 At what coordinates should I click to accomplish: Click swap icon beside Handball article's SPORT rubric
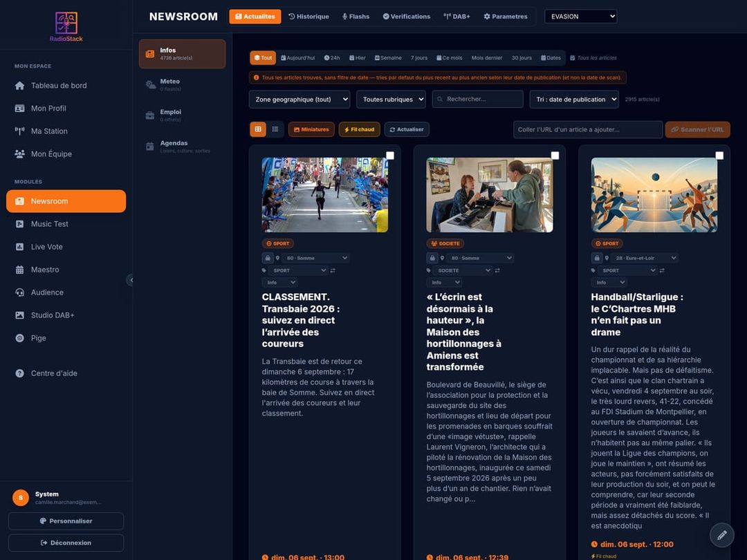click(662, 270)
